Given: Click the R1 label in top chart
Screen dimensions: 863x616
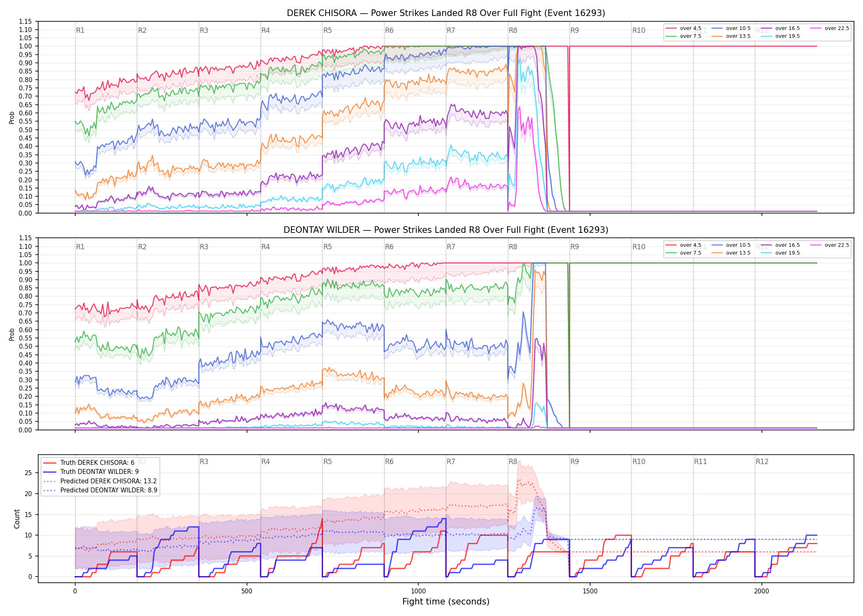Looking at the screenshot, I should 80,30.
